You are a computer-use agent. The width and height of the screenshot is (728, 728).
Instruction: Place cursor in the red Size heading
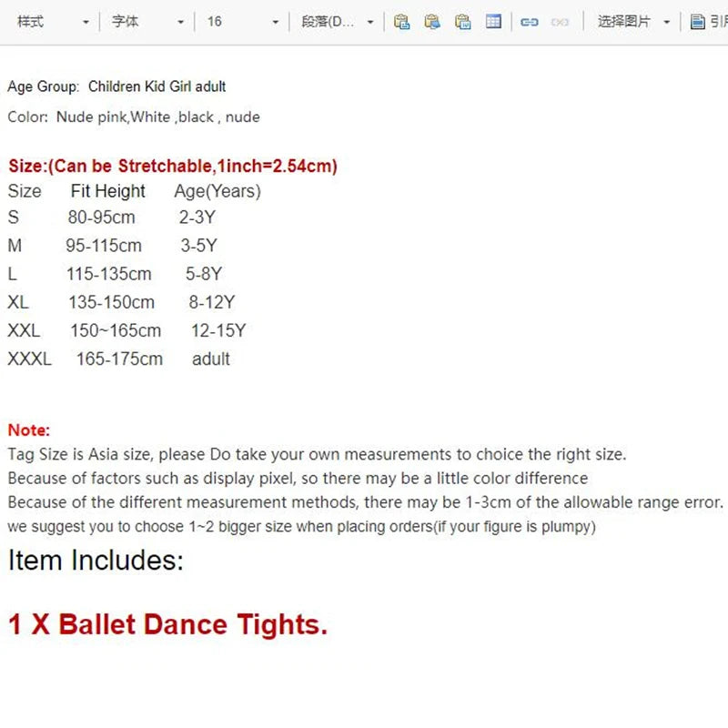point(173,167)
